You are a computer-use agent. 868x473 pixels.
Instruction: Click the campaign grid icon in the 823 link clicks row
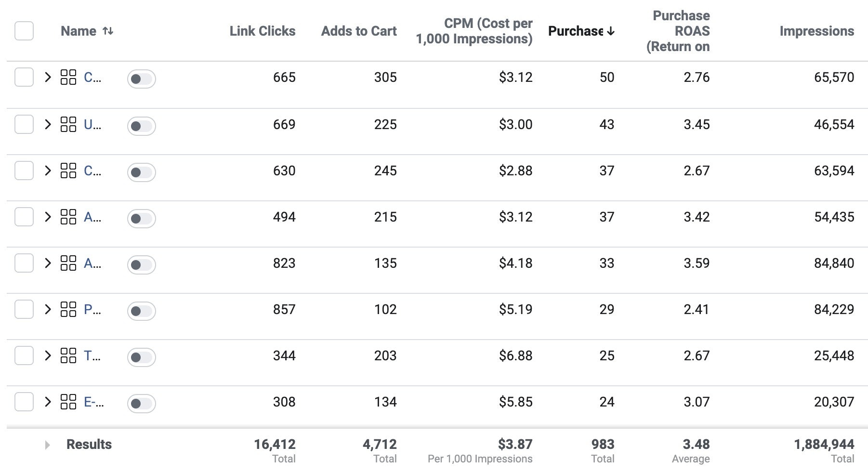[x=68, y=263]
